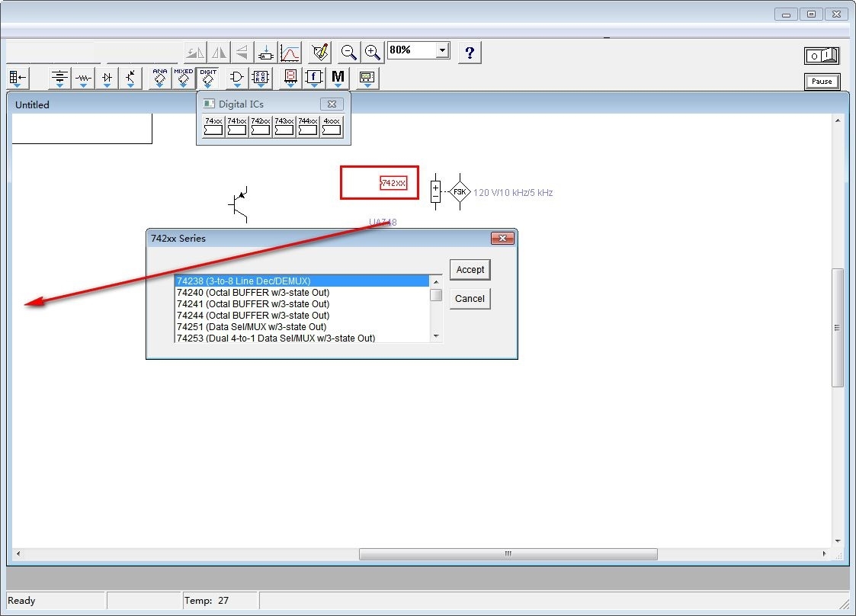Click the 120 V/10 kHz/5 kHz label
This screenshot has height=616, width=856.
513,193
